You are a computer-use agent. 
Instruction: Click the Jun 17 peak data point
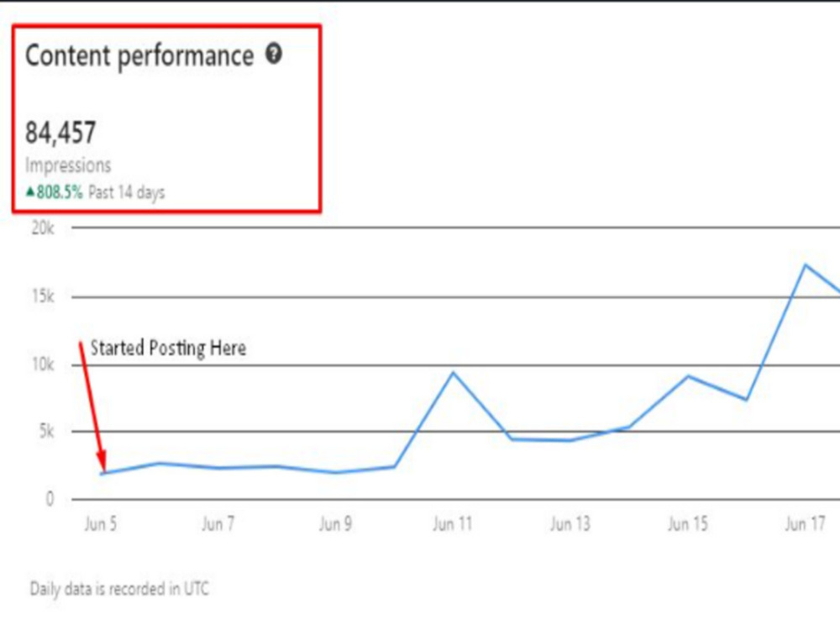tap(806, 265)
